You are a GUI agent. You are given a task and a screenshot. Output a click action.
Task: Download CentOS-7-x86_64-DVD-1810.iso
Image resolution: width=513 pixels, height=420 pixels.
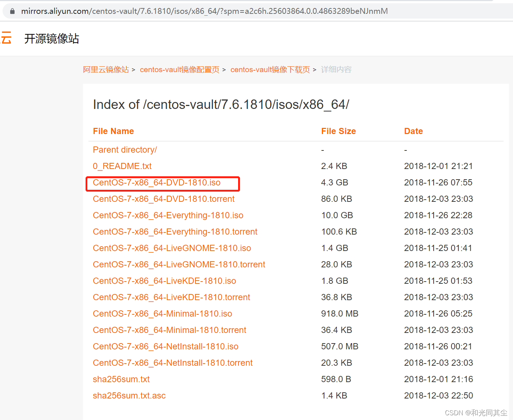pos(157,182)
